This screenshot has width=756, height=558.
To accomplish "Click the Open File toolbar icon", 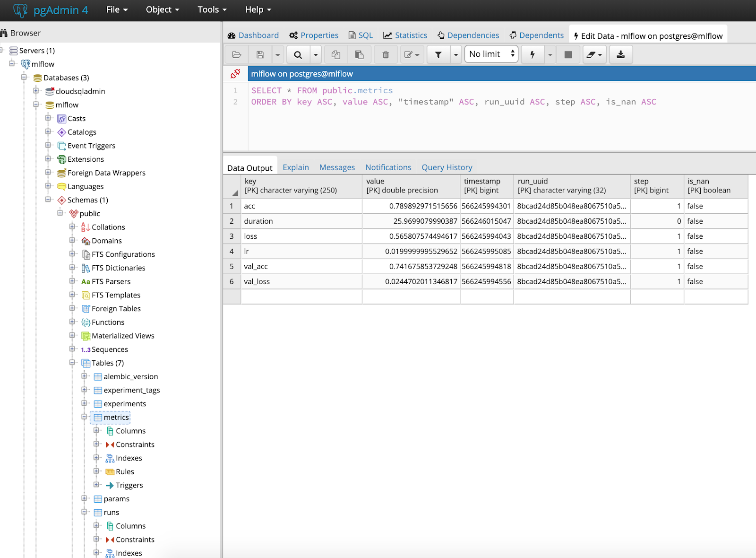I will pyautogui.click(x=237, y=54).
